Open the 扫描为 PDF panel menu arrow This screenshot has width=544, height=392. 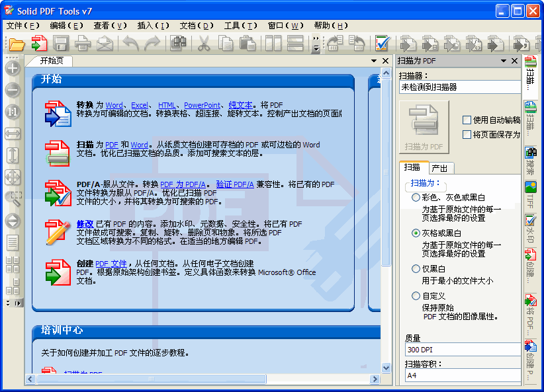pyautogui.click(x=505, y=60)
